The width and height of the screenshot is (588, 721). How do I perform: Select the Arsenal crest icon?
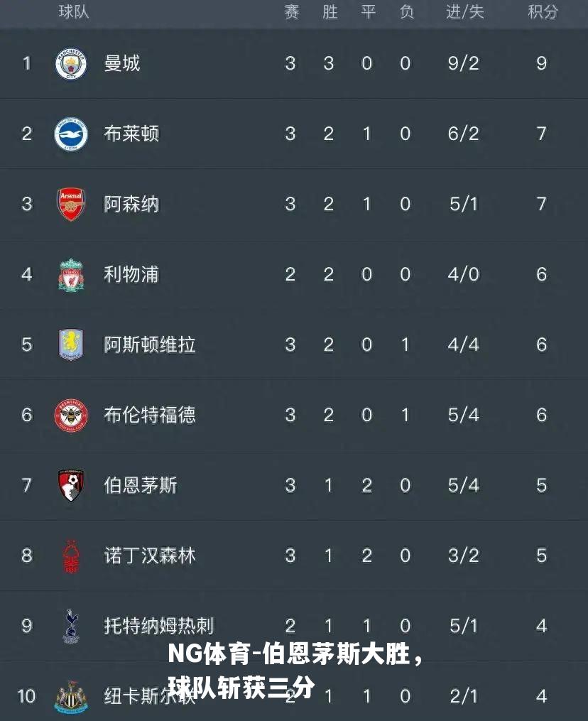pyautogui.click(x=71, y=204)
